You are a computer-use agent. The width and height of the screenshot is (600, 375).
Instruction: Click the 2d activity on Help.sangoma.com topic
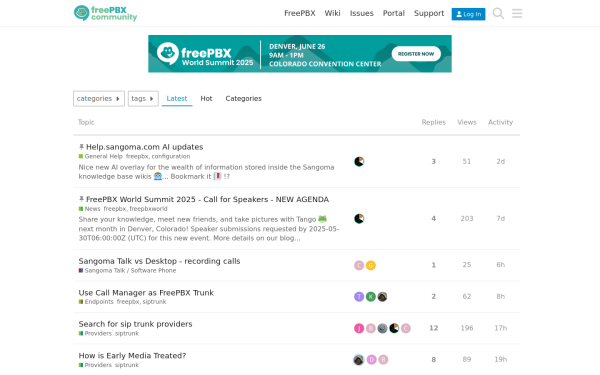point(501,161)
